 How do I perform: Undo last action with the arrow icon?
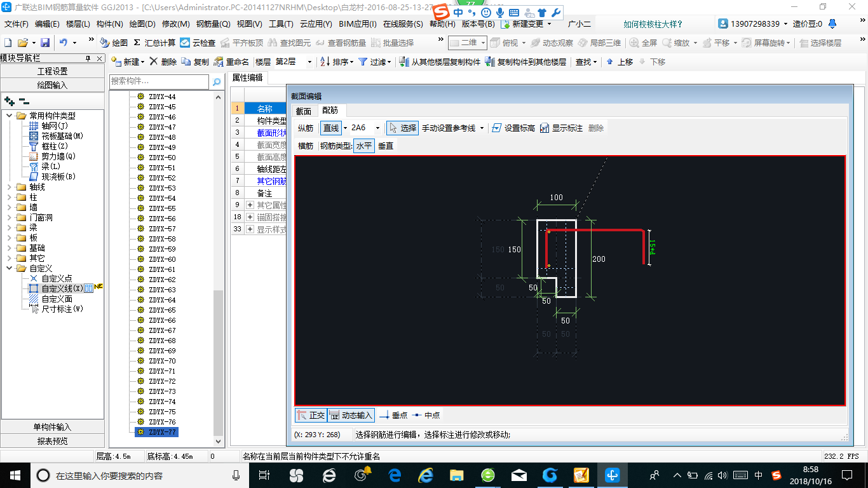pos(64,43)
